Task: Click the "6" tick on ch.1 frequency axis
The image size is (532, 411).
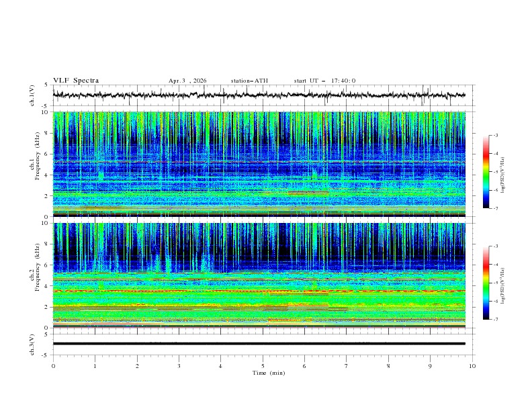Action: coord(47,154)
